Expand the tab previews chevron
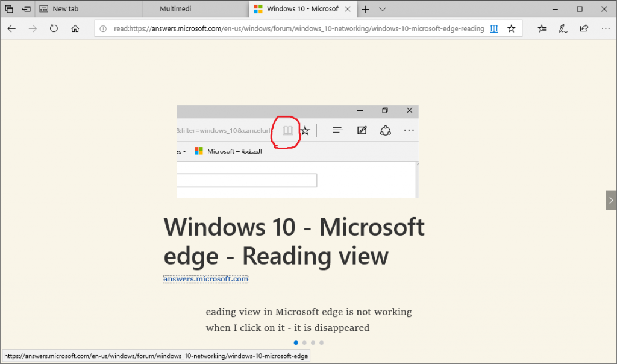 [x=383, y=9]
